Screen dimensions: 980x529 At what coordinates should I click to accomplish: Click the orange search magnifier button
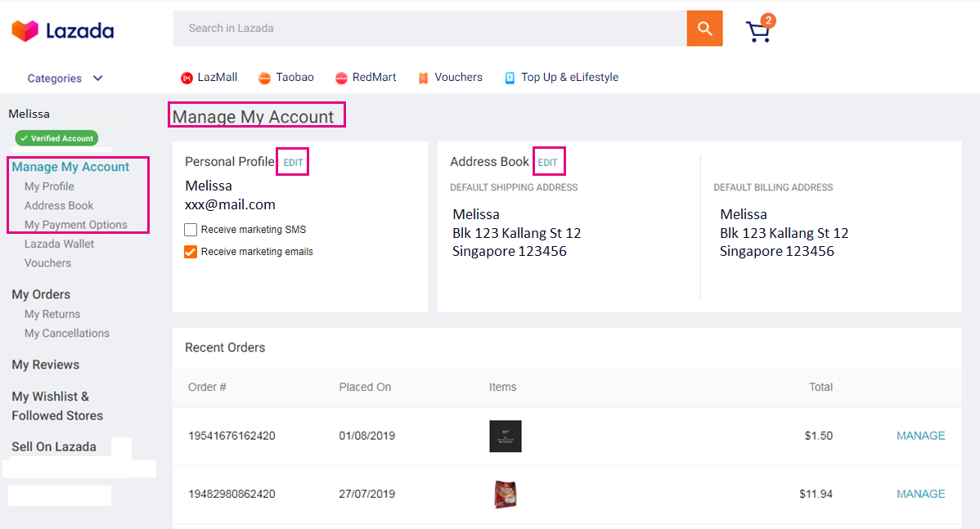click(x=704, y=28)
